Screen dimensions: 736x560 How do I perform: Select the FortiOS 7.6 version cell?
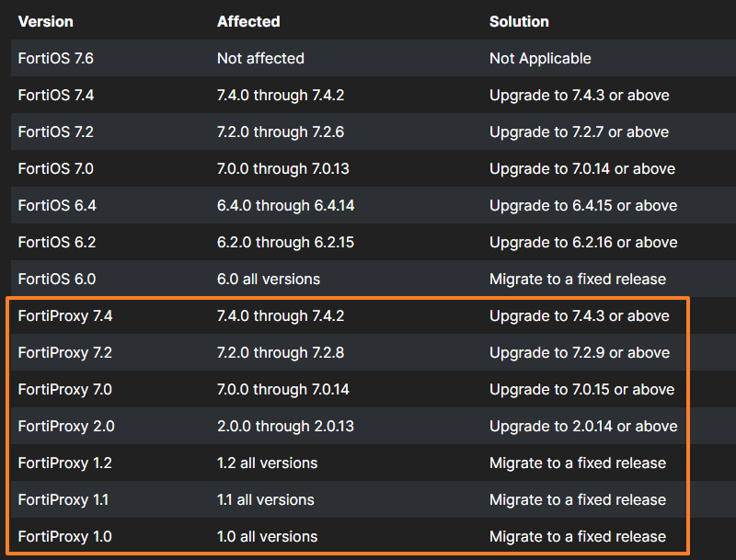click(56, 58)
